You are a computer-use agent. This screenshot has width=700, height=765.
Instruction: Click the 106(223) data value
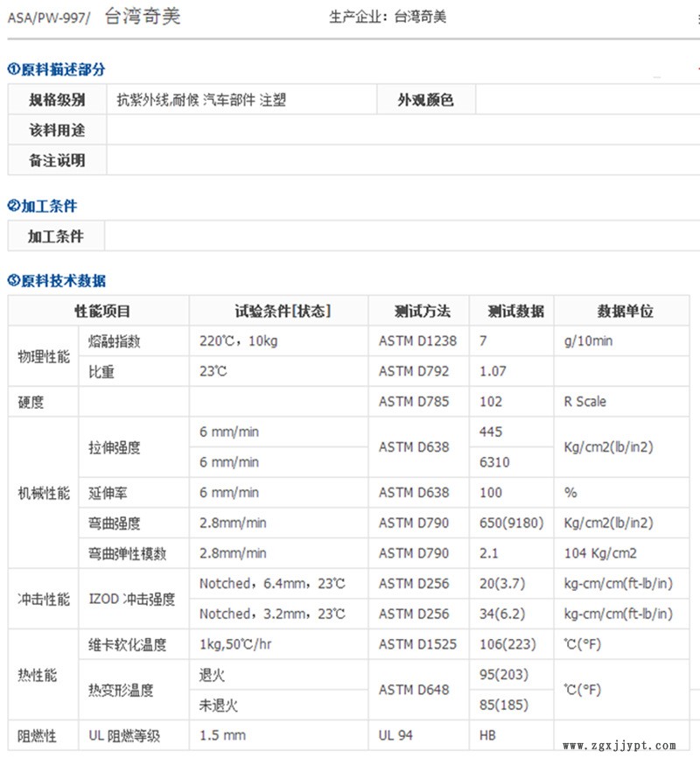[x=507, y=644]
